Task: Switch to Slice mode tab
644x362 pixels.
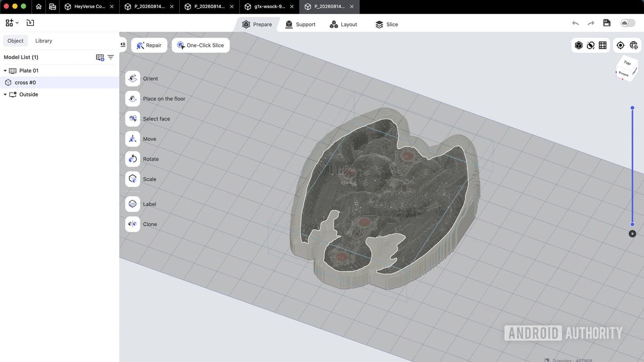Action: pos(387,25)
